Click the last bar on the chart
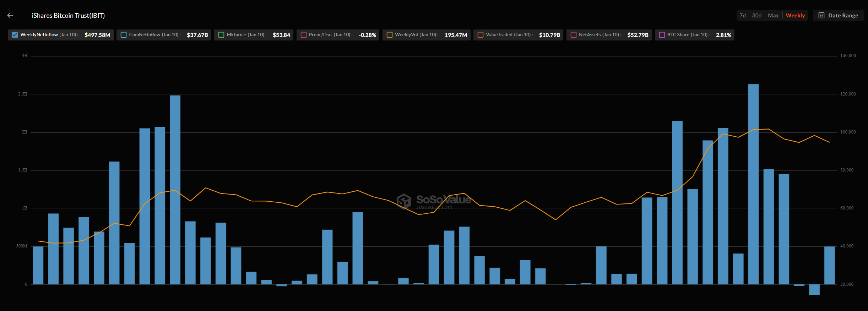This screenshot has width=868, height=311. (829, 265)
